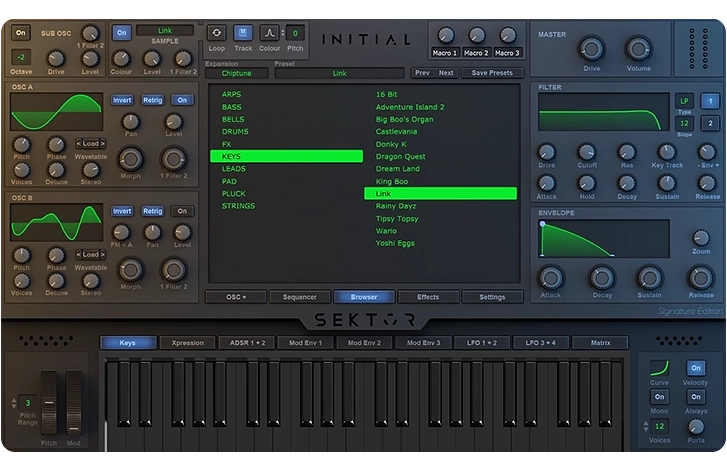
Task: Switch to the Sequencer tab
Action: [299, 297]
